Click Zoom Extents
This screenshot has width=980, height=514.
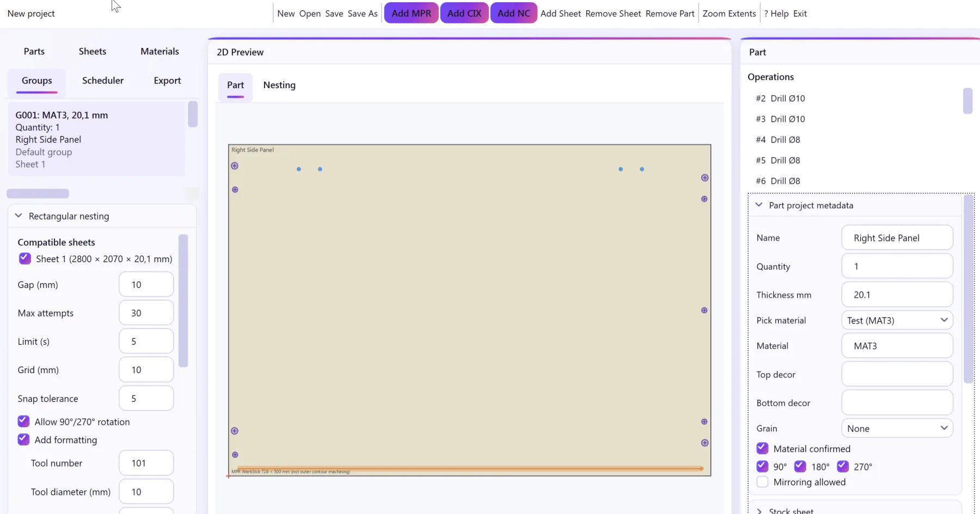click(x=729, y=14)
